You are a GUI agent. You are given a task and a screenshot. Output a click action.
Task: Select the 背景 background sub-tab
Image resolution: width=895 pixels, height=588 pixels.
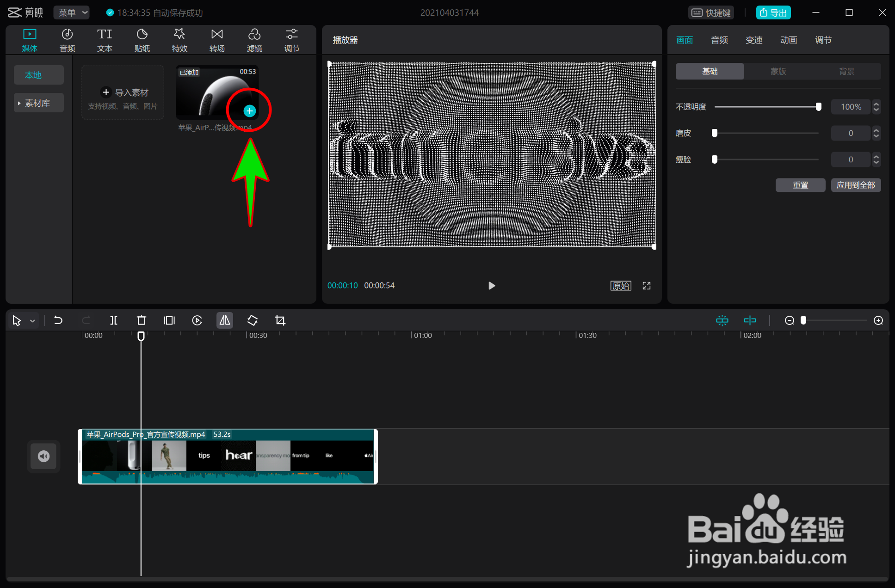(x=847, y=71)
